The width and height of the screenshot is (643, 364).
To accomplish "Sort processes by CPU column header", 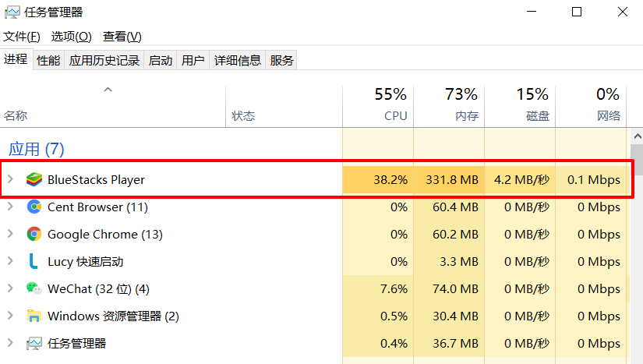I will pyautogui.click(x=390, y=105).
